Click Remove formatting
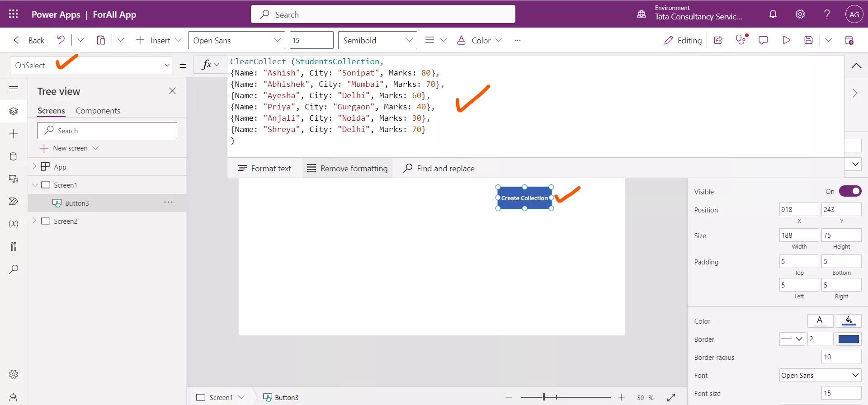The height and width of the screenshot is (405, 868). click(x=347, y=168)
